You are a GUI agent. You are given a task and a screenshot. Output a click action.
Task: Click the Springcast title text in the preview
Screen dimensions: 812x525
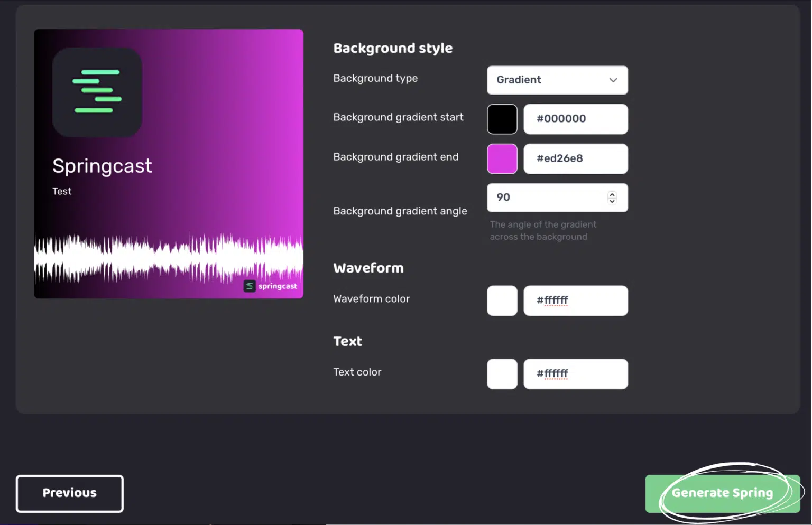point(102,166)
